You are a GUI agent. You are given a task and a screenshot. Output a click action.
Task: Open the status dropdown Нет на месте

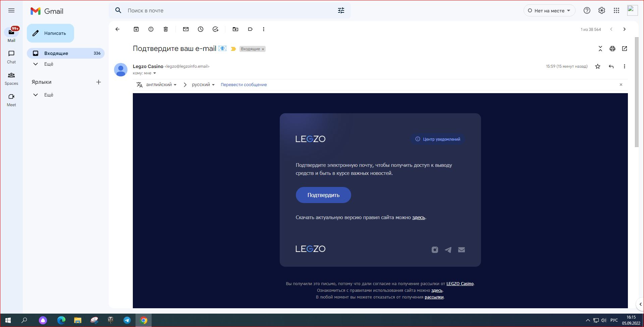(x=549, y=10)
